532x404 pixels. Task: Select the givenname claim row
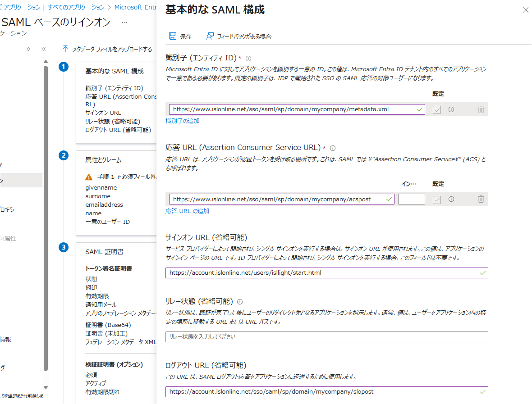tap(101, 188)
